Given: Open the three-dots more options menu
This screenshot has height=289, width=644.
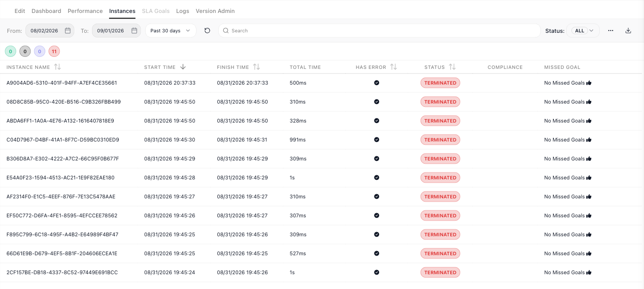Looking at the screenshot, I should [611, 31].
